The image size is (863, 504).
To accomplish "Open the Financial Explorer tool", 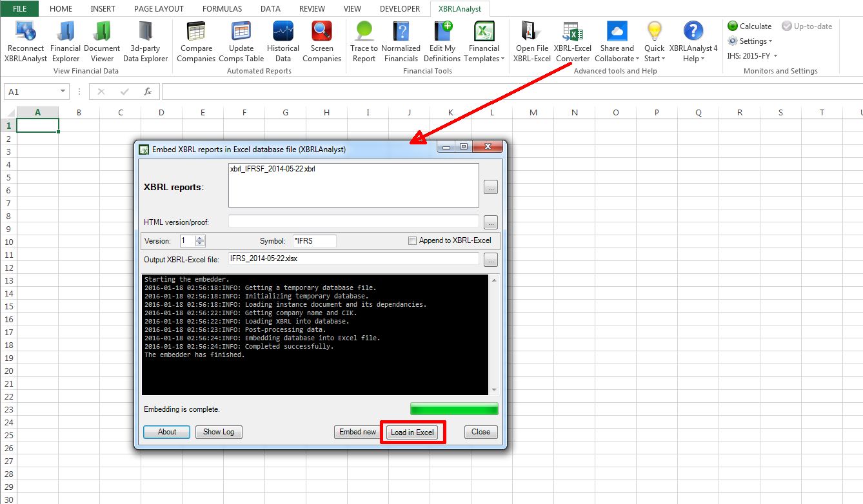I will click(66, 41).
